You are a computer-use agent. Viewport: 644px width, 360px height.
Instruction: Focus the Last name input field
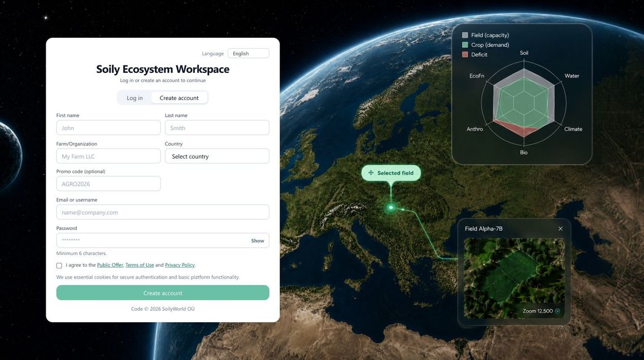(x=217, y=128)
